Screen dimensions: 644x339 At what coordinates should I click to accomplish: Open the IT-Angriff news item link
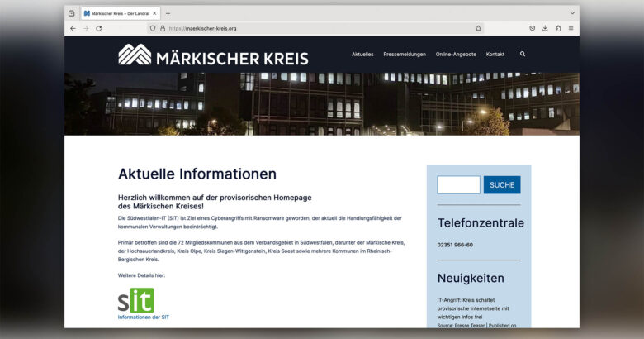(x=473, y=308)
